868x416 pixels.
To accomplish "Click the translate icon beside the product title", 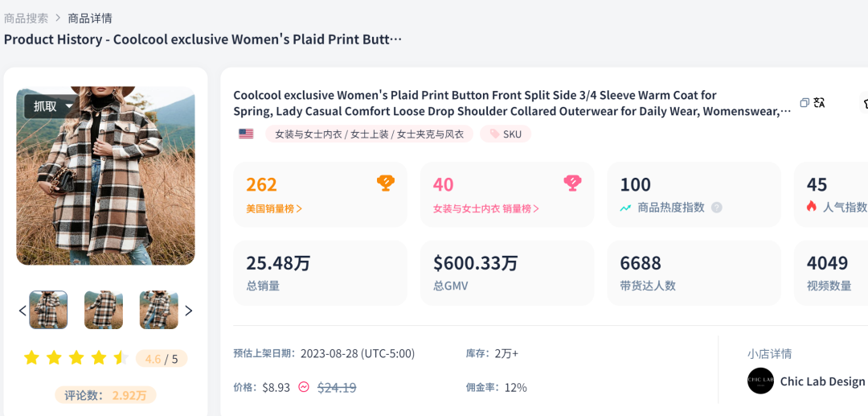I will (819, 102).
